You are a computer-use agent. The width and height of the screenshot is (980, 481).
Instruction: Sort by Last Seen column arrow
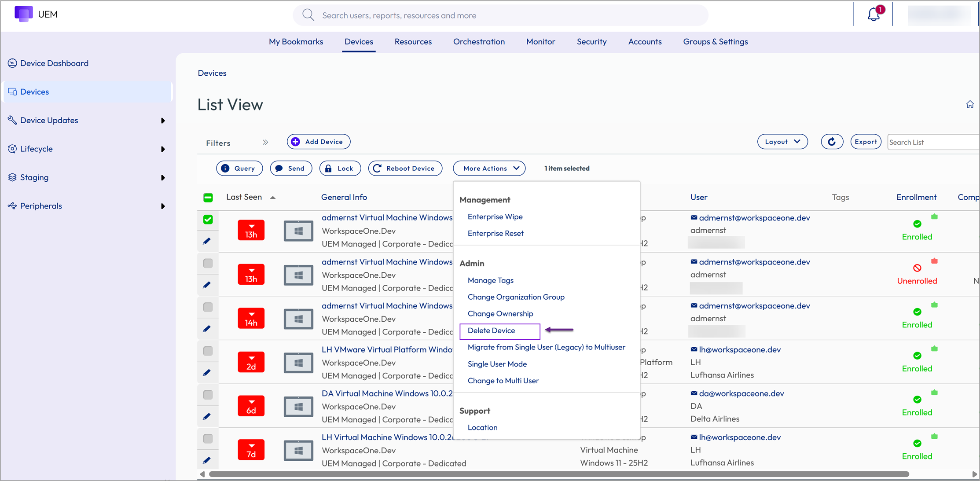pos(273,198)
